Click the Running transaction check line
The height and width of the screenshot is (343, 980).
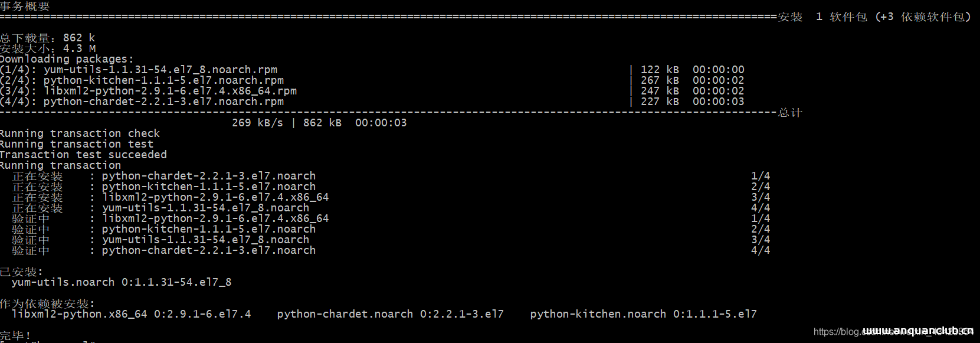[x=80, y=133]
